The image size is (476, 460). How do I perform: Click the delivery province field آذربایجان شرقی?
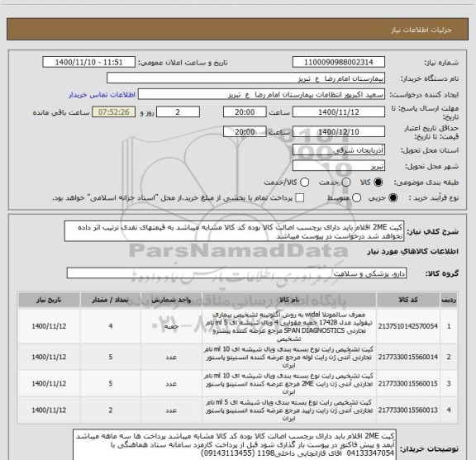pos(339,150)
